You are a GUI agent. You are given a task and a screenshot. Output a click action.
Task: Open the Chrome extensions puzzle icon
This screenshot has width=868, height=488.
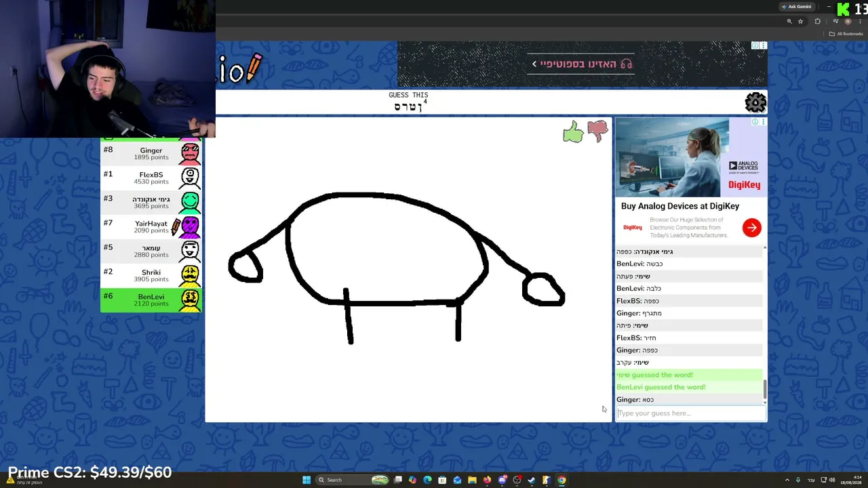coord(817,22)
